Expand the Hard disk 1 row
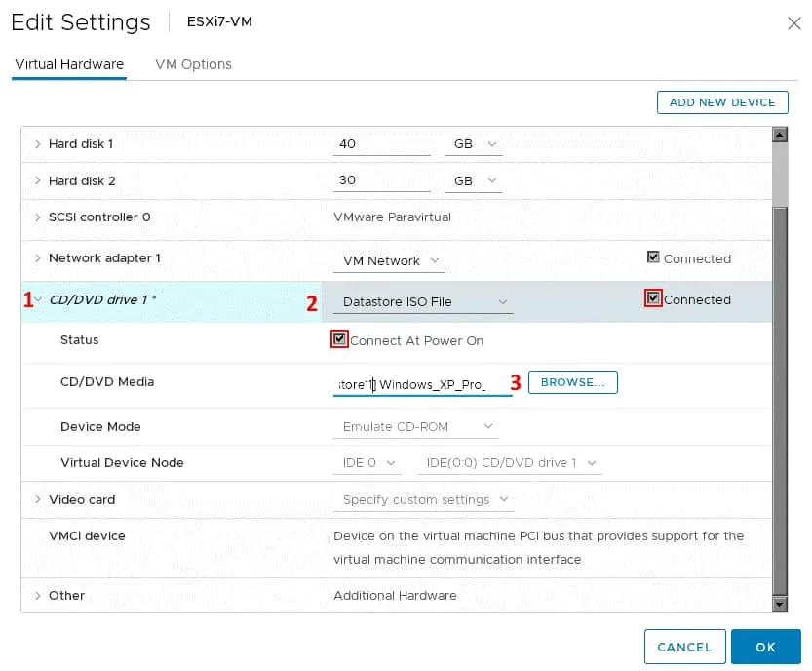 (x=38, y=144)
